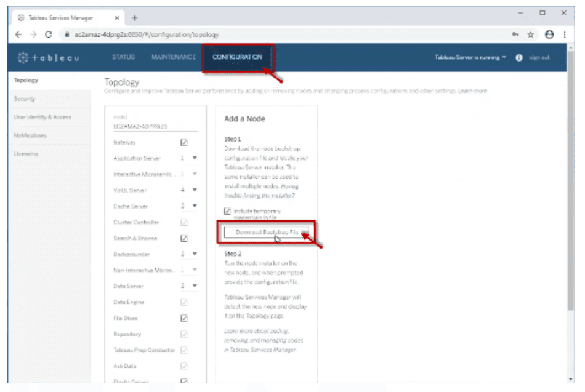Click the Tableau logo in header
Image resolution: width=585 pixels, height=392 pixels.
(48, 58)
